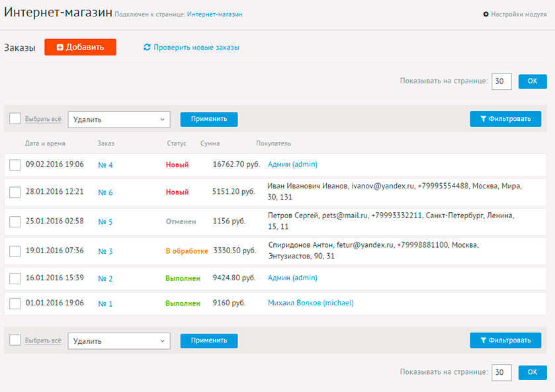Image resolution: width=555 pixels, height=392 pixels.
Task: Click the bottom Выбрать всё label
Action: click(x=43, y=340)
